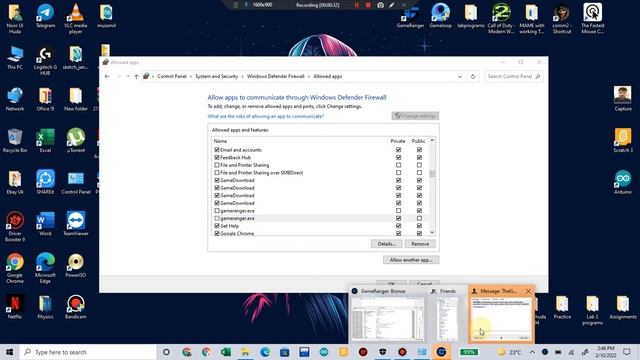Viewport: 640px width, 360px height.
Task: Select the Scratch 3 desktop icon
Action: click(x=623, y=140)
